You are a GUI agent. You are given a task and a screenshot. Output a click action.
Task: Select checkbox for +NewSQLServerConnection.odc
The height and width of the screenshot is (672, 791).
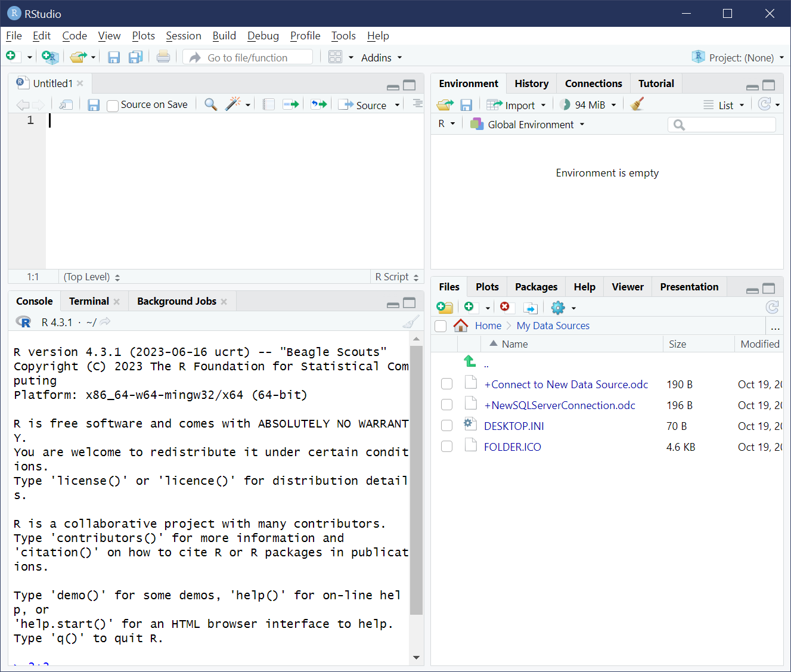pos(446,405)
